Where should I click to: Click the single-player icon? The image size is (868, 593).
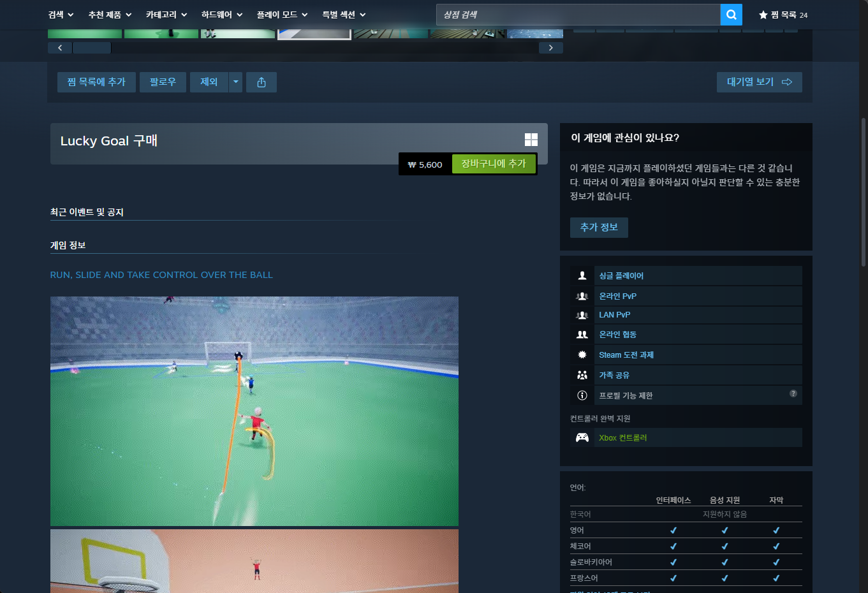click(x=582, y=275)
